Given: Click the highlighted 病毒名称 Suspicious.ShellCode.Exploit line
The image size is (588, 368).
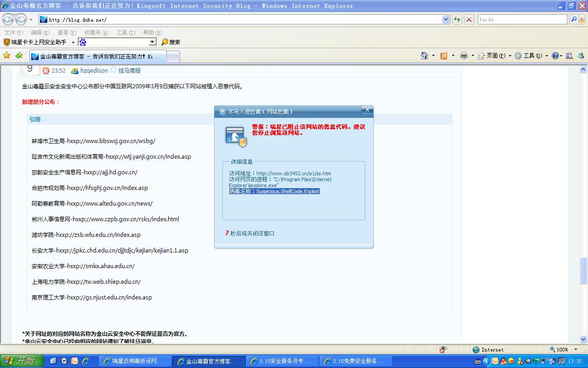Looking at the screenshot, I should (274, 191).
